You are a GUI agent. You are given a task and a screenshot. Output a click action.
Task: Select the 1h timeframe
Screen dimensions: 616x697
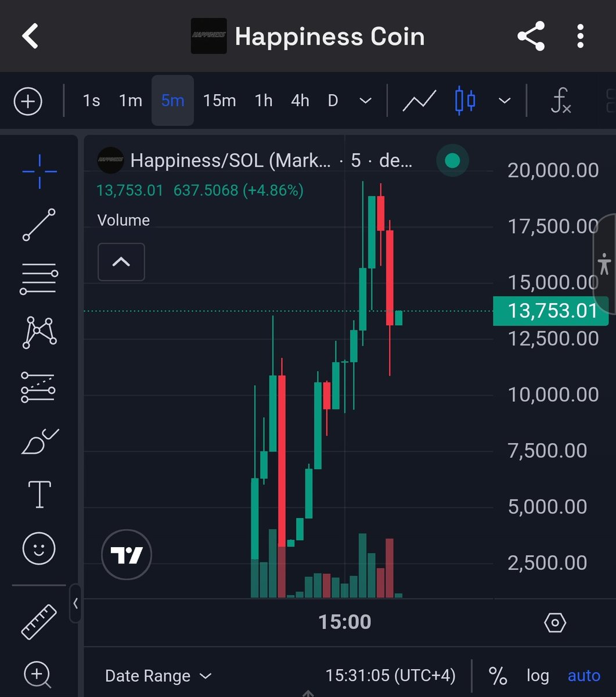[x=264, y=100]
